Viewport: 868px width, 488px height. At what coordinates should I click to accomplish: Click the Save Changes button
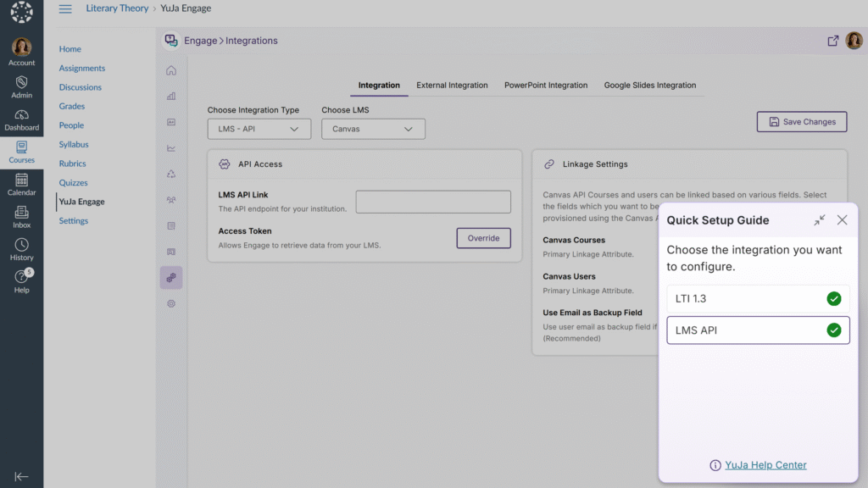click(801, 122)
